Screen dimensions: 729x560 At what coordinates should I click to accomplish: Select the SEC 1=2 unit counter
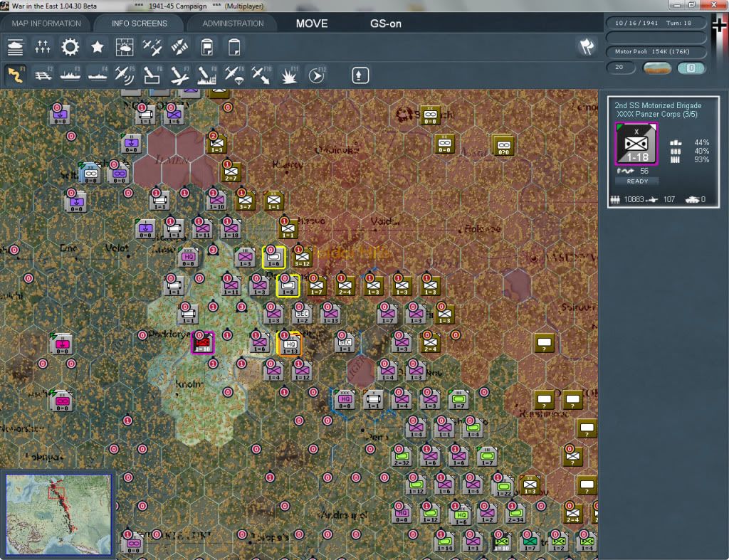point(302,315)
